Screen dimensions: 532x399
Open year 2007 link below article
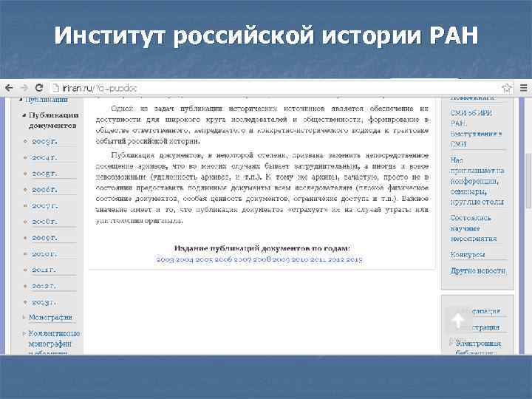pos(242,259)
